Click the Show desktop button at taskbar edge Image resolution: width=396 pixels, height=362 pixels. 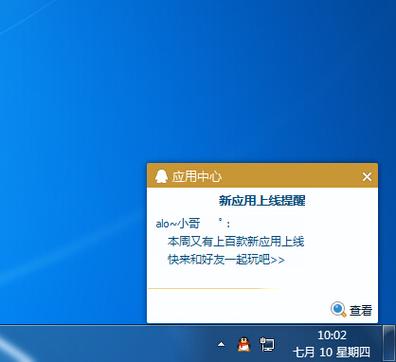pyautogui.click(x=389, y=343)
